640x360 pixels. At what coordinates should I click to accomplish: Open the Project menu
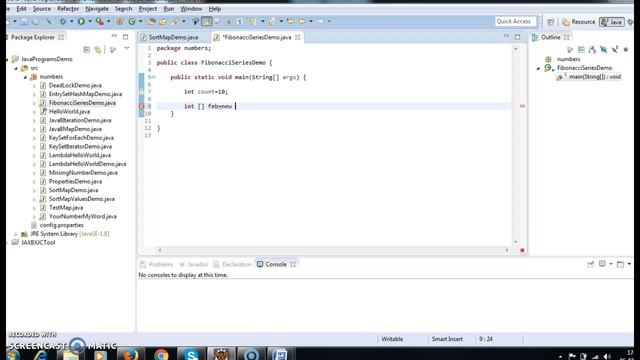(147, 9)
